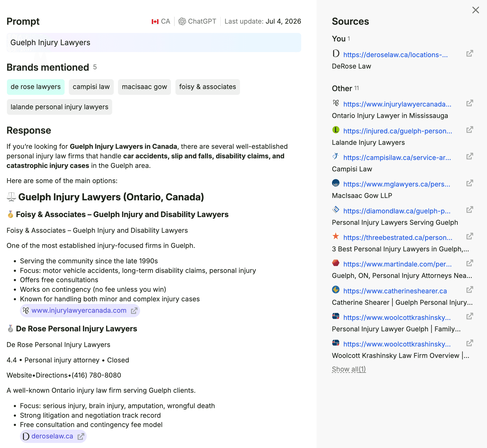Open the catherineshearer.ca source link

click(395, 291)
